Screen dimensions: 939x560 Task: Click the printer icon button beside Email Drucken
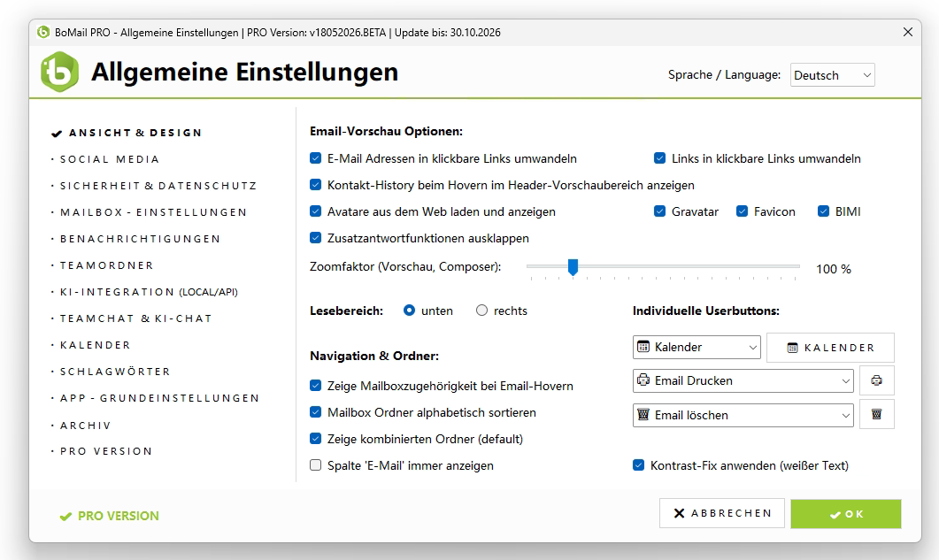[x=877, y=381]
